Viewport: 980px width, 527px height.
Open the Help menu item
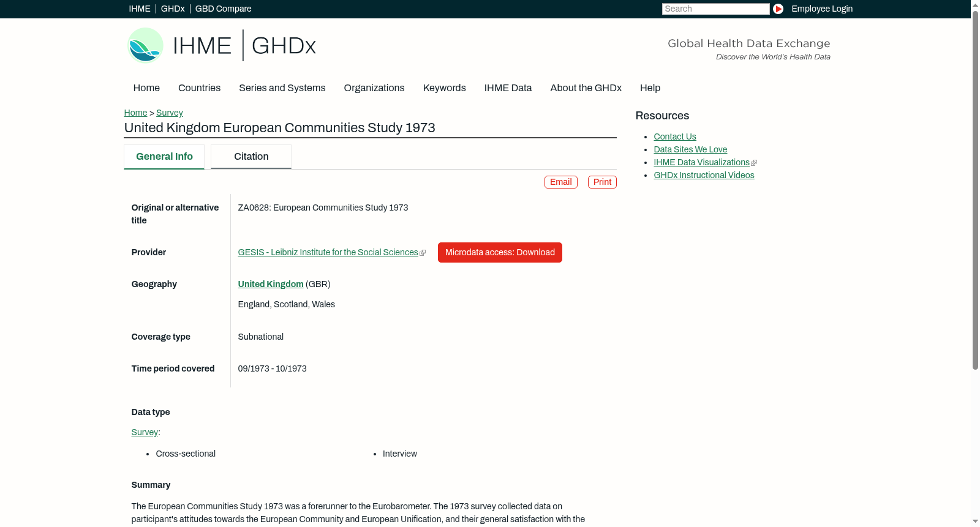(650, 88)
